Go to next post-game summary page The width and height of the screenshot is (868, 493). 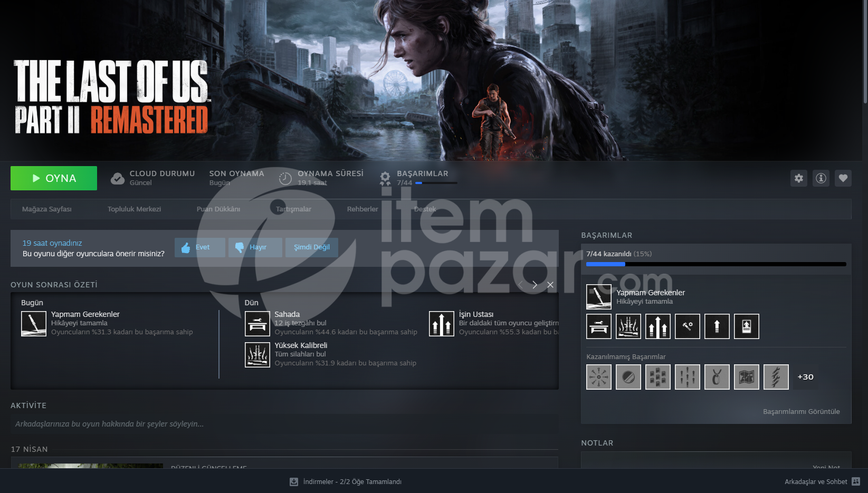pos(535,285)
